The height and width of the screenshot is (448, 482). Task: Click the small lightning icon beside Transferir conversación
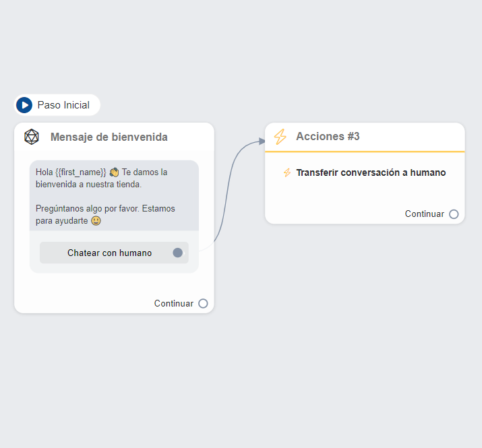pyautogui.click(x=287, y=172)
